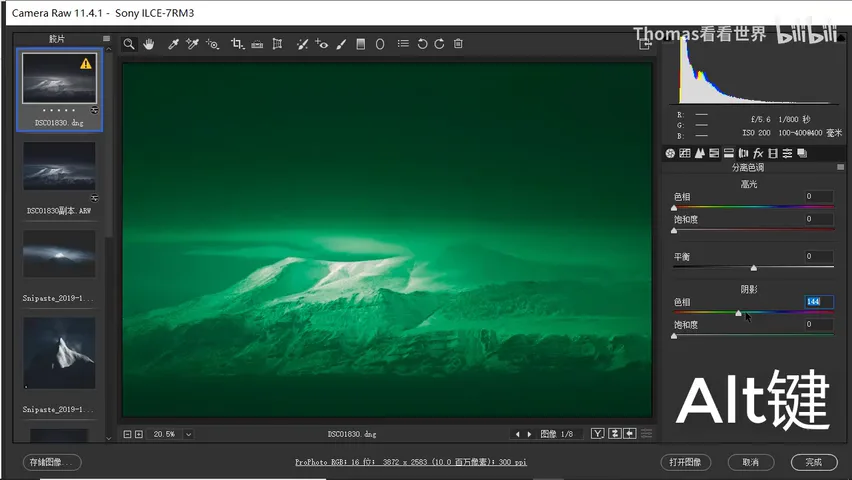852x480 pixels.
Task: Swap before and after settings
Action: coord(615,434)
